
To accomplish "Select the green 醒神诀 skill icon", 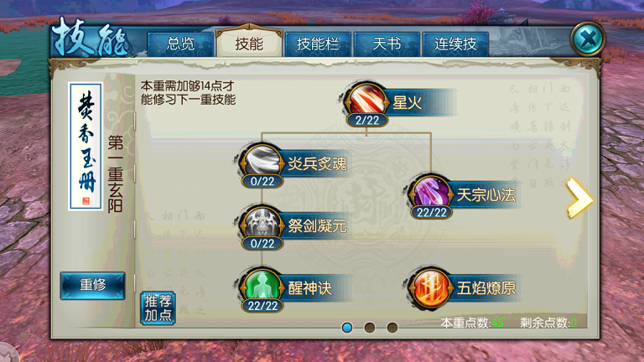I will tap(262, 285).
